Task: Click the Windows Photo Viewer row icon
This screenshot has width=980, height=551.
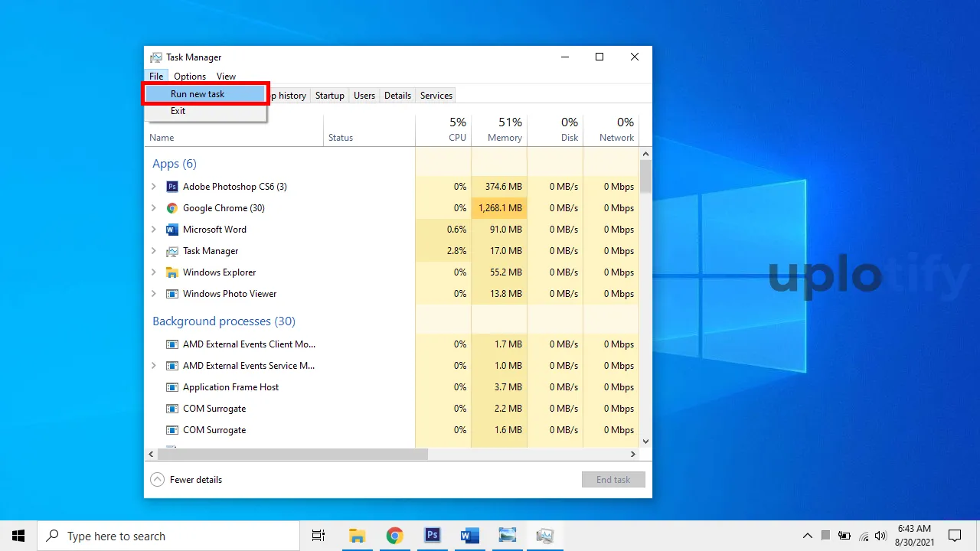Action: 172,294
